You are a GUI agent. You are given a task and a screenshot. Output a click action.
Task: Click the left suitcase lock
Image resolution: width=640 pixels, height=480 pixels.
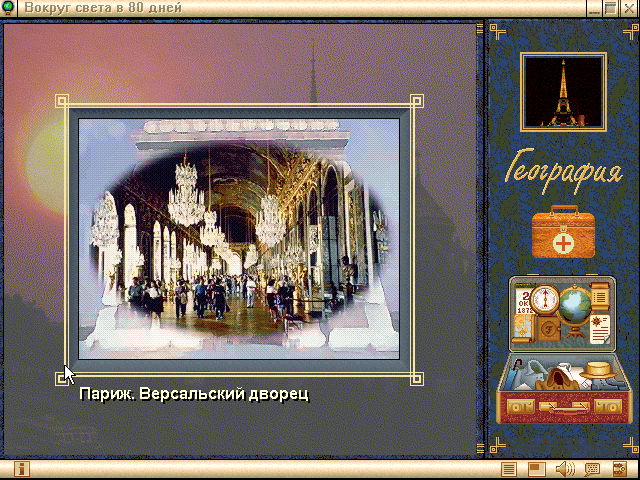[x=520, y=407]
